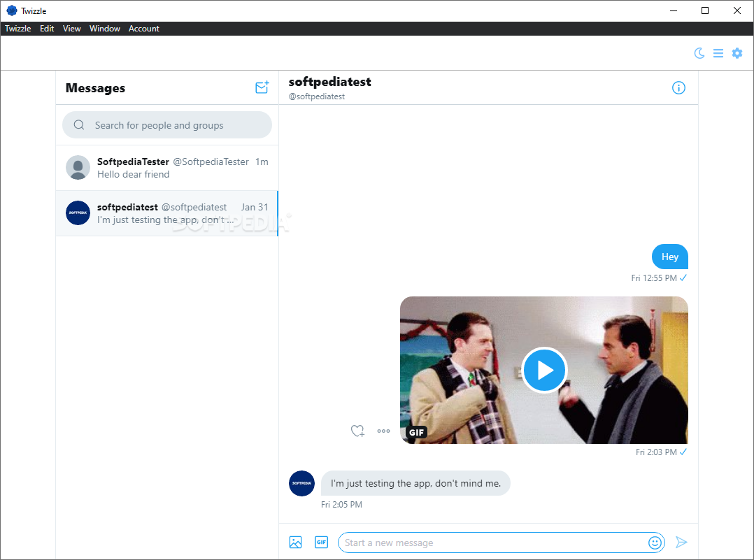Compose a new message envelope icon

[x=262, y=87]
